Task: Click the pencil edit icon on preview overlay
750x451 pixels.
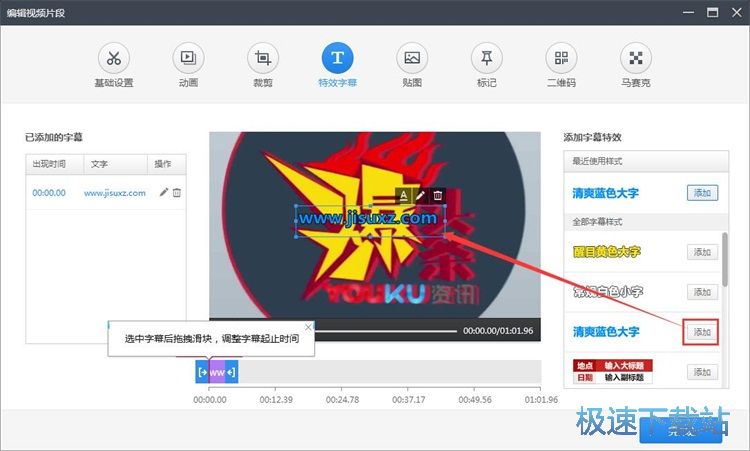Action: (420, 195)
